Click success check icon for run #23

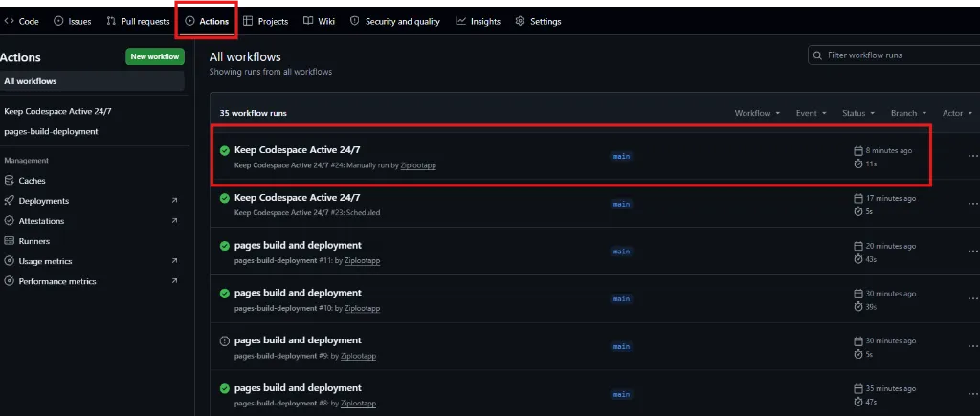(224, 198)
